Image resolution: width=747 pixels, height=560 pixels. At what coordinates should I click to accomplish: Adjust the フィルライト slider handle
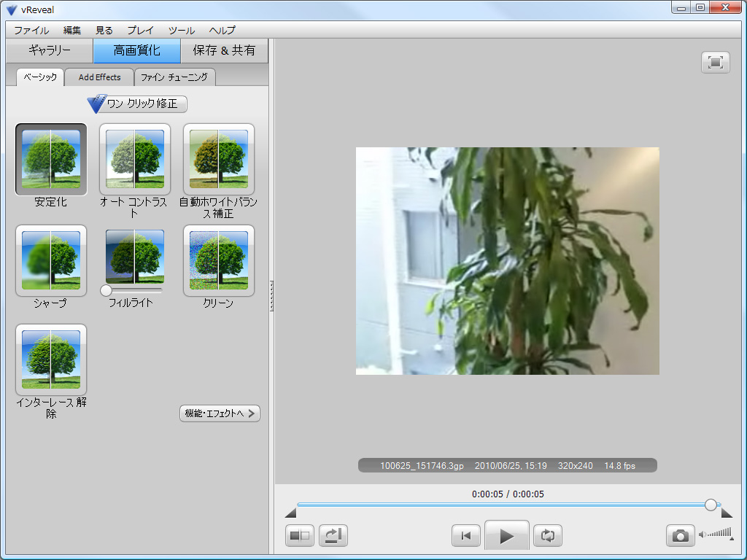pyautogui.click(x=107, y=290)
